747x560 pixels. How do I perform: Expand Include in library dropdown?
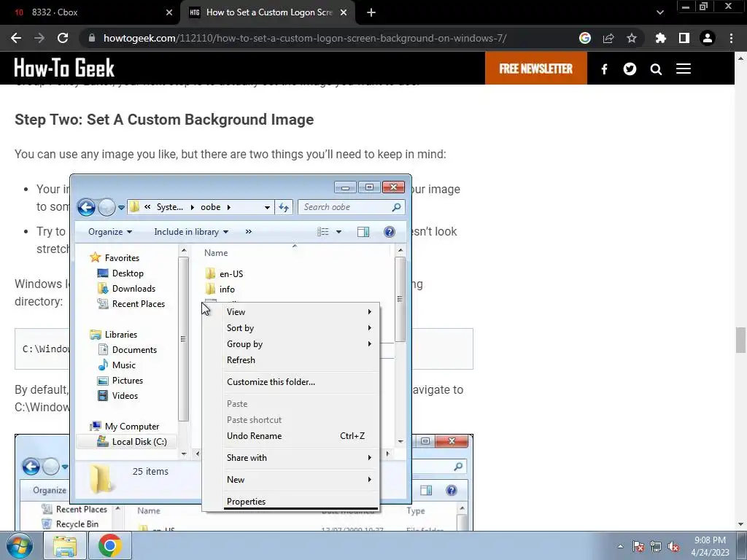tap(191, 232)
